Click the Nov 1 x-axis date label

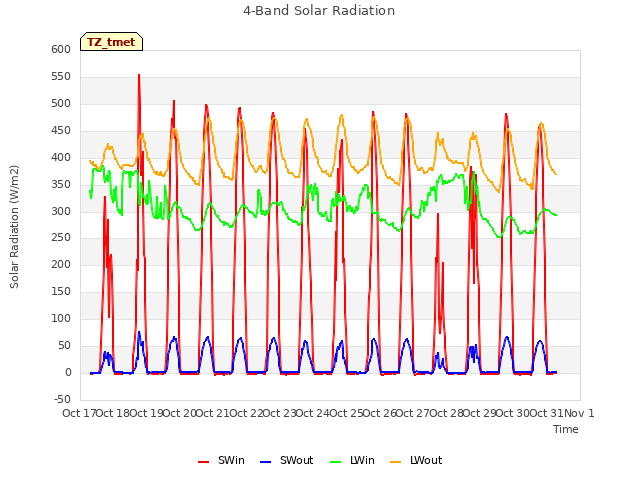[579, 413]
